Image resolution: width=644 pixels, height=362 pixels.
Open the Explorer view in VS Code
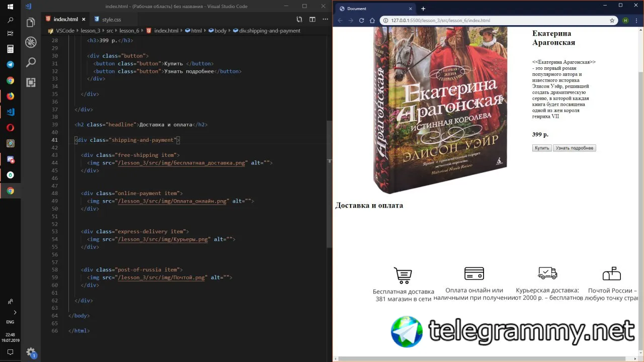(x=31, y=23)
